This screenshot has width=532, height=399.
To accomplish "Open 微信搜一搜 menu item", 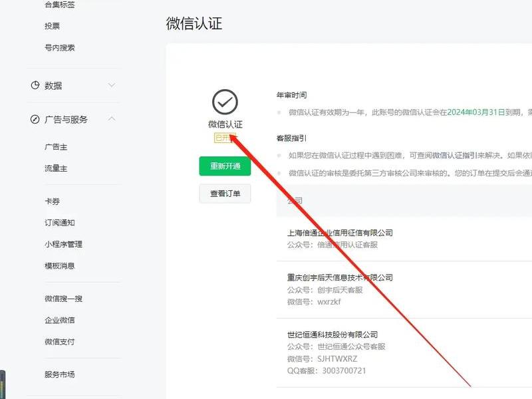I will [x=63, y=299].
